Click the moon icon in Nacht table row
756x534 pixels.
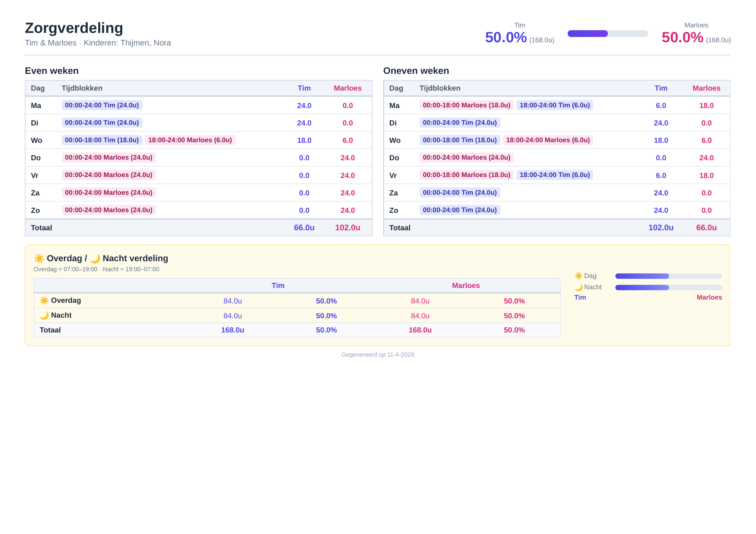[44, 315]
